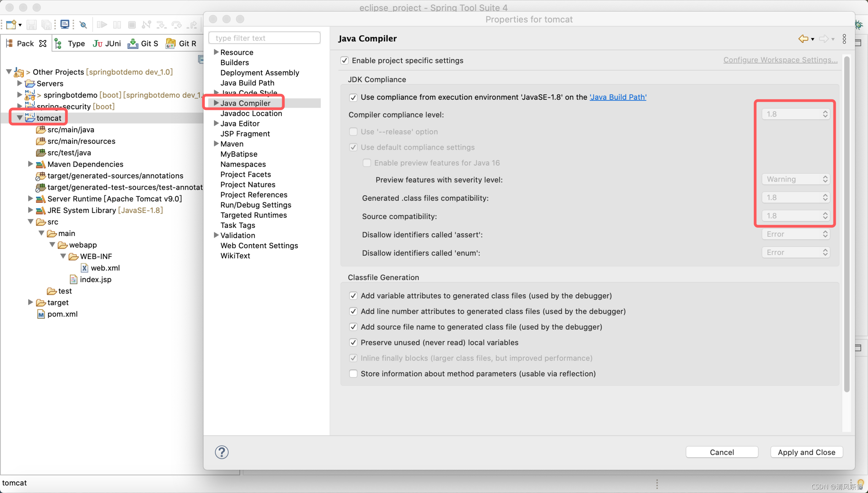Viewport: 868px width, 493px height.
Task: Open Source compatibility dropdown
Action: tap(796, 216)
